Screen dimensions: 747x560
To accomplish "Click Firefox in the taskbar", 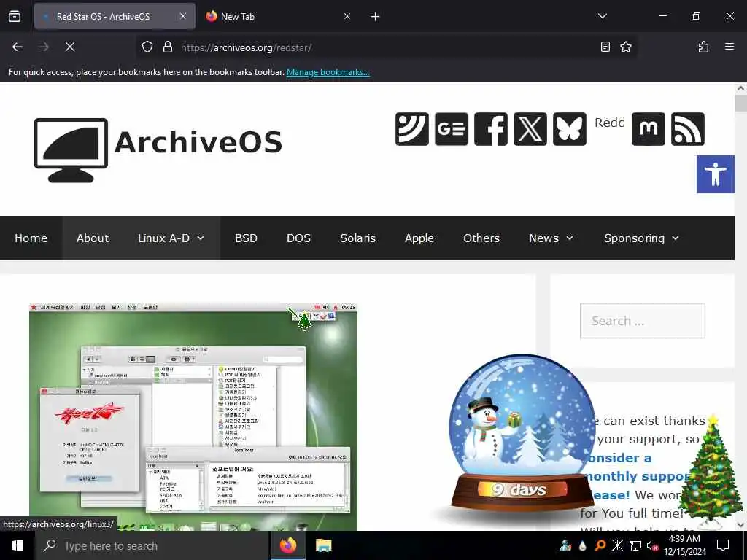I will [x=287, y=545].
